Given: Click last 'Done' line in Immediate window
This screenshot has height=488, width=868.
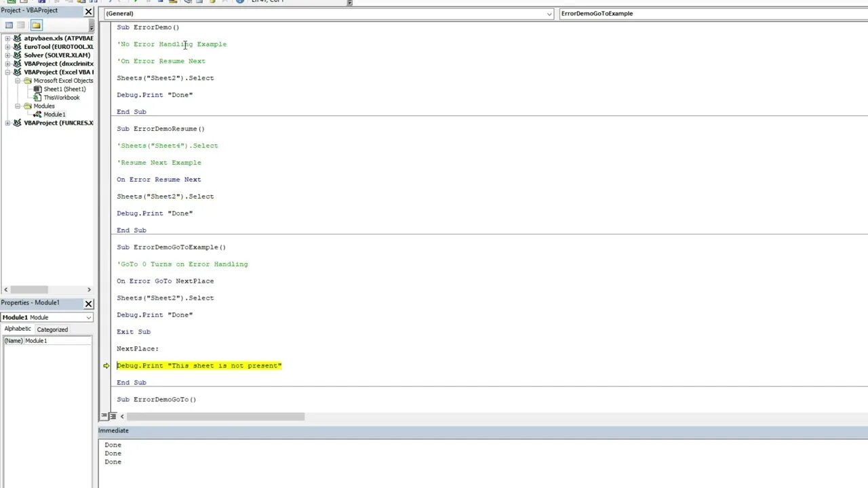Looking at the screenshot, I should pos(113,462).
